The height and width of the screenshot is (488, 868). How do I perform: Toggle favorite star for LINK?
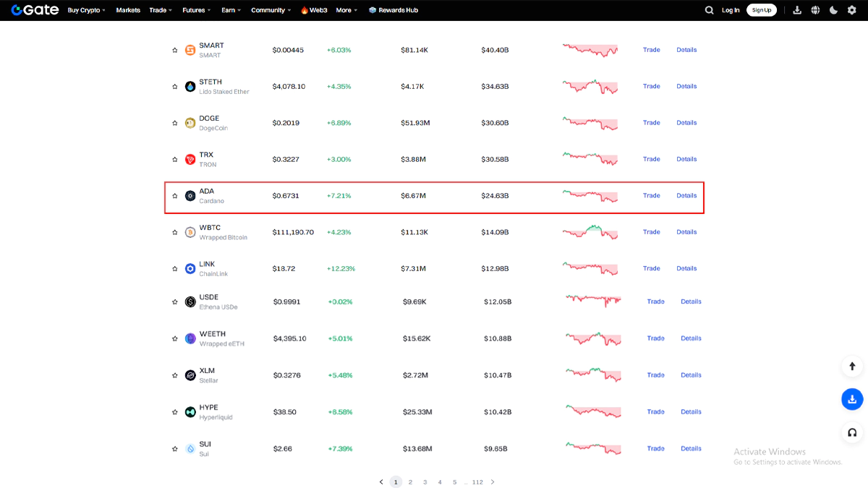click(174, 269)
